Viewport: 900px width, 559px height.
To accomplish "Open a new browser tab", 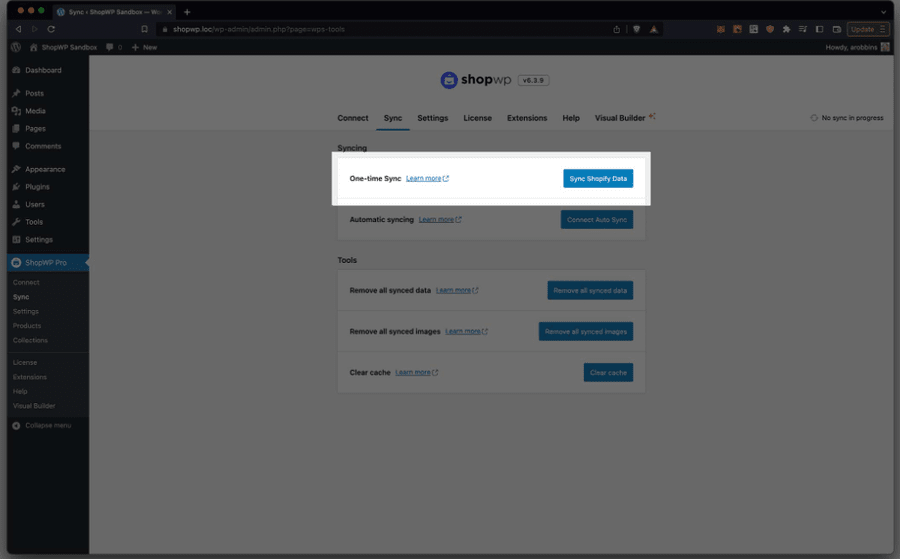I will (187, 11).
